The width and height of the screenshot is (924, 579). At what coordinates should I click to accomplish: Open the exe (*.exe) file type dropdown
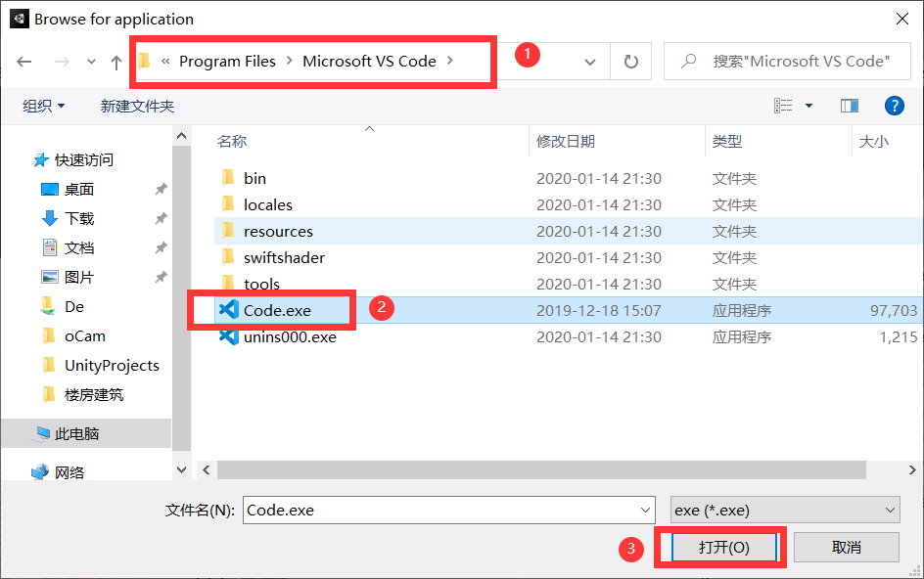pyautogui.click(x=784, y=510)
